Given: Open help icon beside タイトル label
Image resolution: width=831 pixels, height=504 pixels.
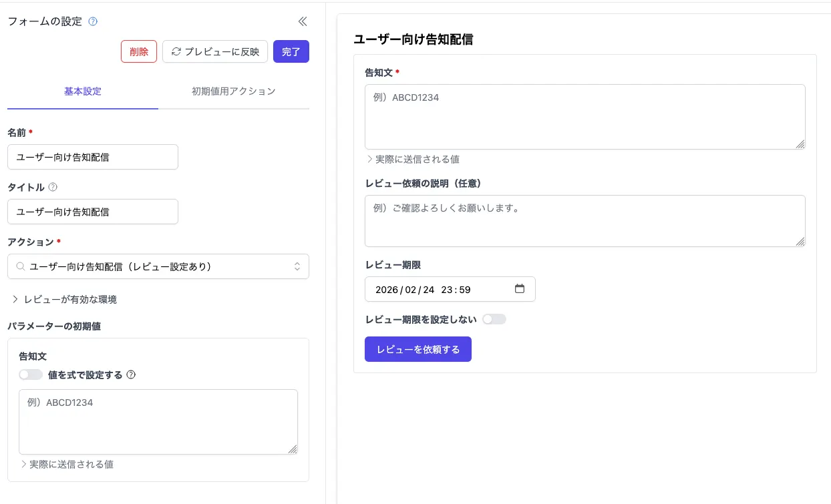Looking at the screenshot, I should pyautogui.click(x=53, y=187).
